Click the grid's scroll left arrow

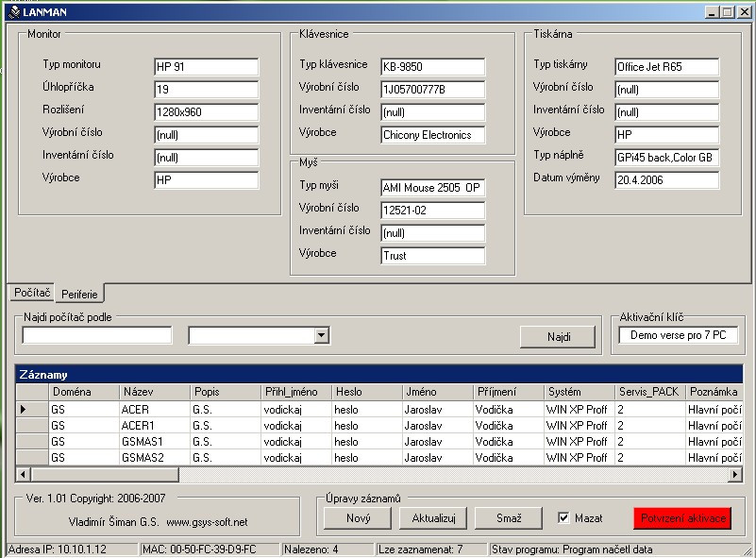coord(23,474)
